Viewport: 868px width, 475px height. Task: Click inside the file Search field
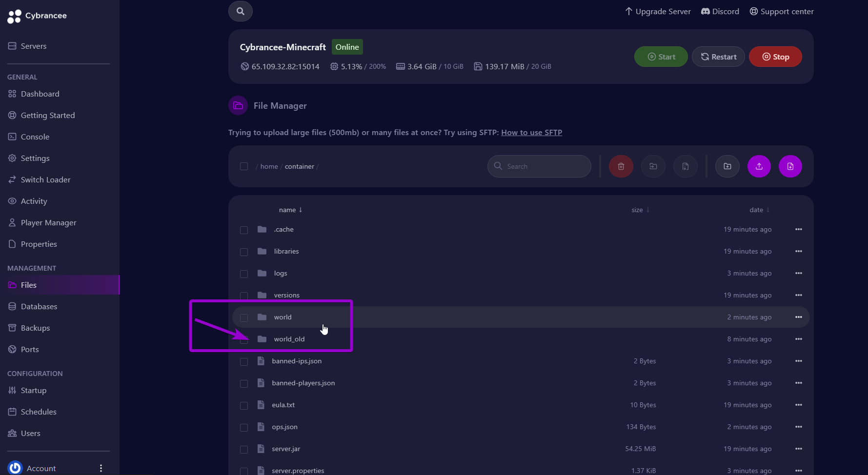539,166
